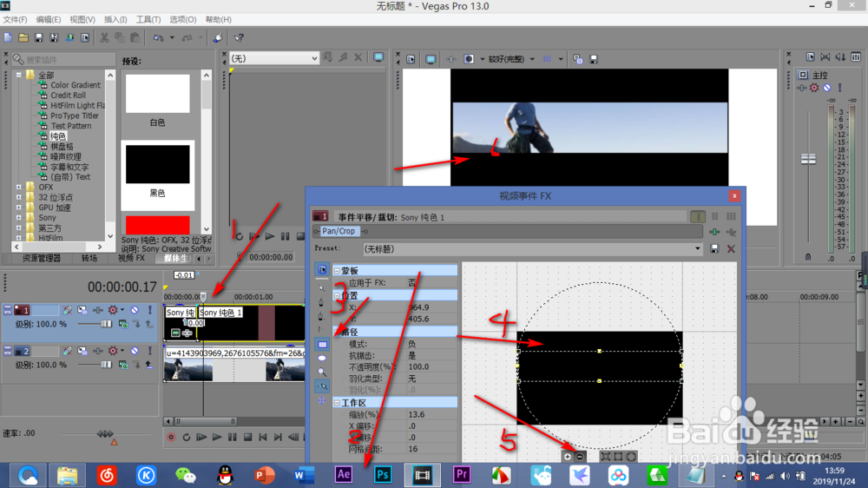Click the master volume fader
The image size is (868, 488).
tap(808, 159)
